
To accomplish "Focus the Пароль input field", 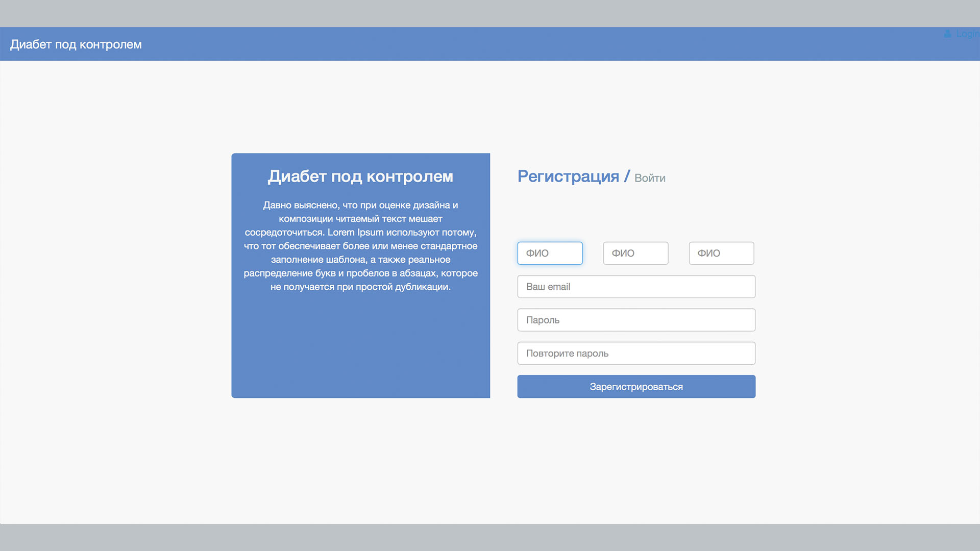I will coord(636,320).
